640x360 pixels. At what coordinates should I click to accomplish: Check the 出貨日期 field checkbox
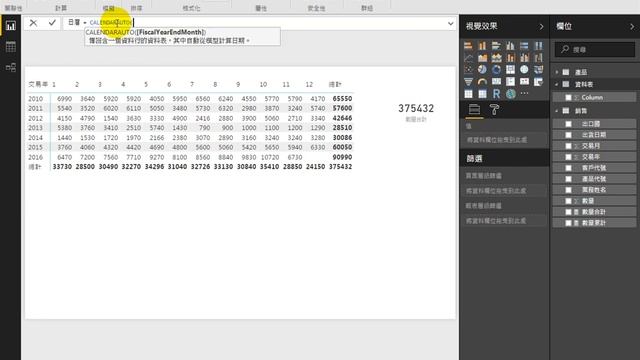coord(568,135)
